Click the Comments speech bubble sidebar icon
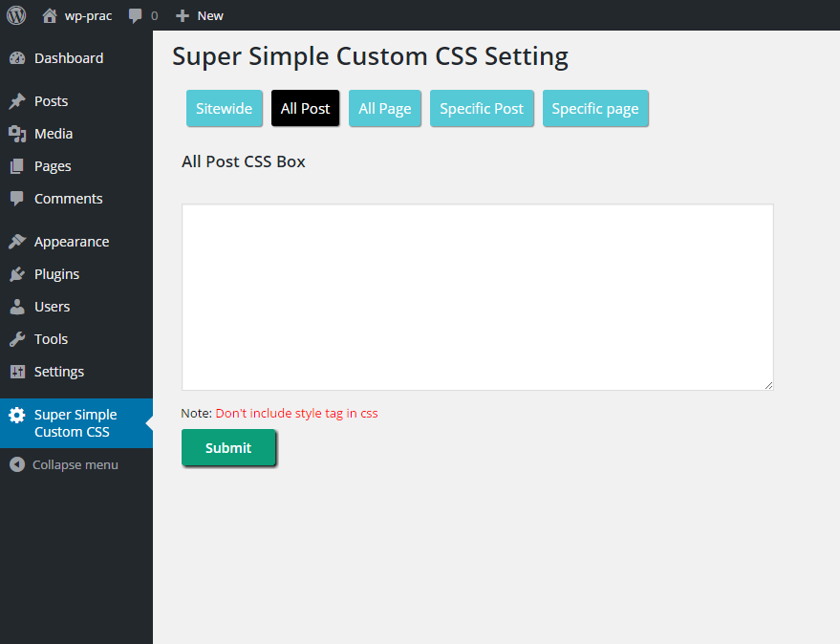The height and width of the screenshot is (644, 840). click(17, 199)
